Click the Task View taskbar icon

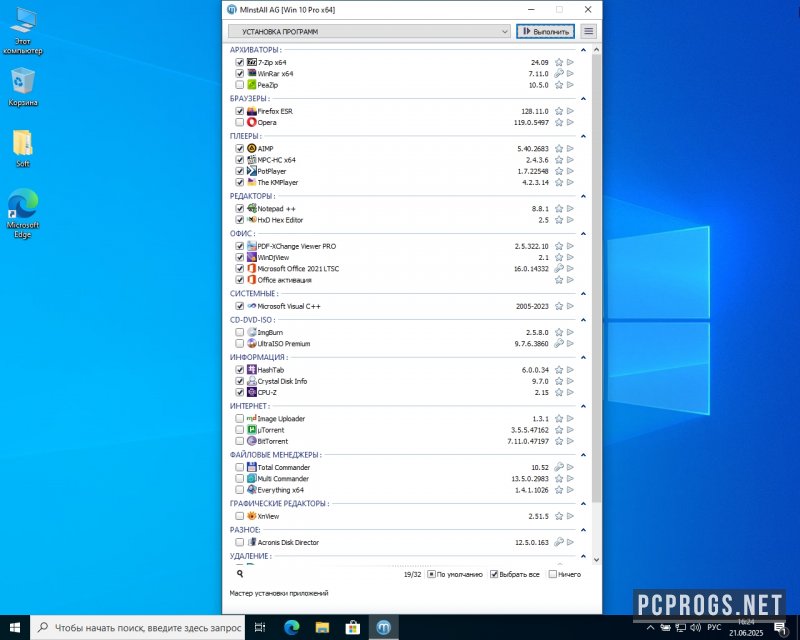click(x=260, y=627)
